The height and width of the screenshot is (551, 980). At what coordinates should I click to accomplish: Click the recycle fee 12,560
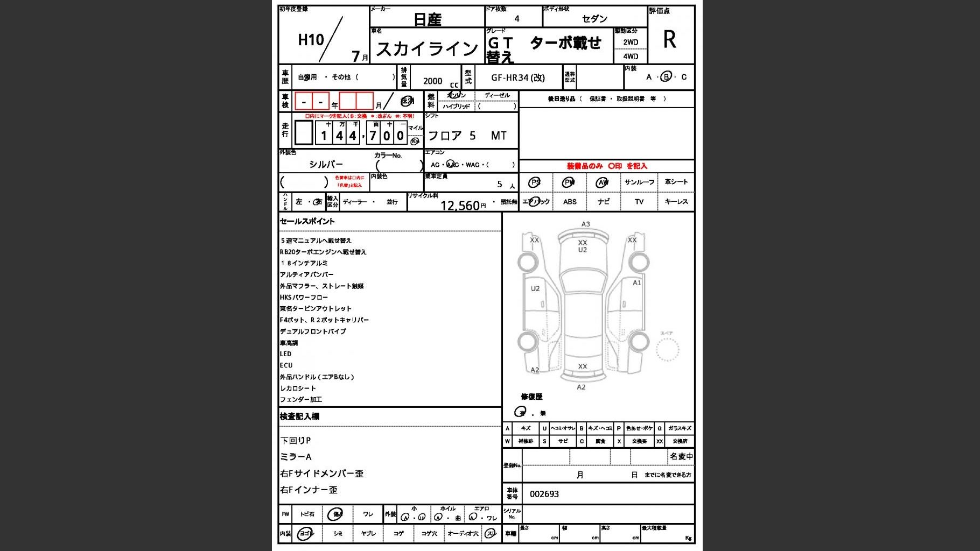click(x=460, y=206)
